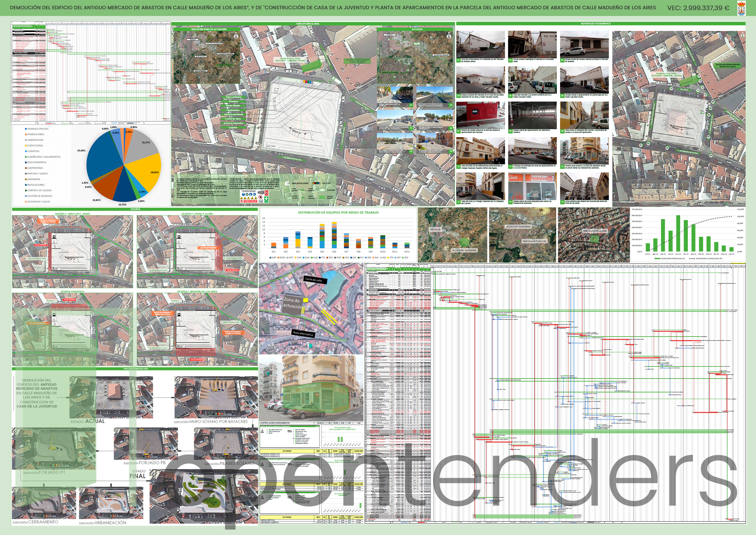Open Reportaje Fotográfico photo 12 thumbnail
756x535 pixels.
click(584, 151)
